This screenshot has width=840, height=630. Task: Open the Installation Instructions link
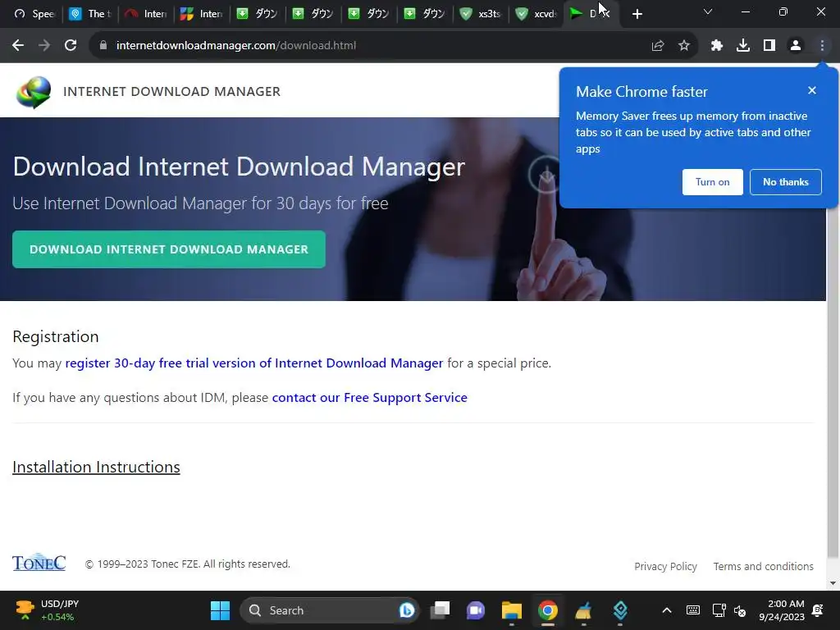pyautogui.click(x=97, y=467)
